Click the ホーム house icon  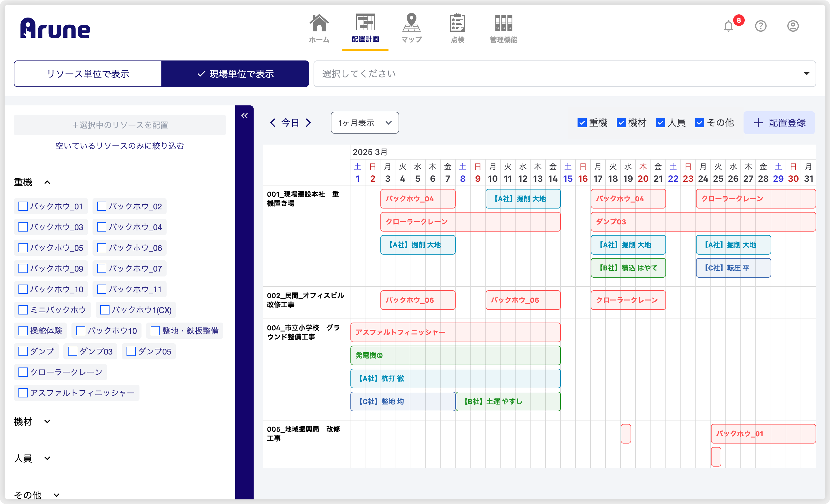(x=319, y=23)
